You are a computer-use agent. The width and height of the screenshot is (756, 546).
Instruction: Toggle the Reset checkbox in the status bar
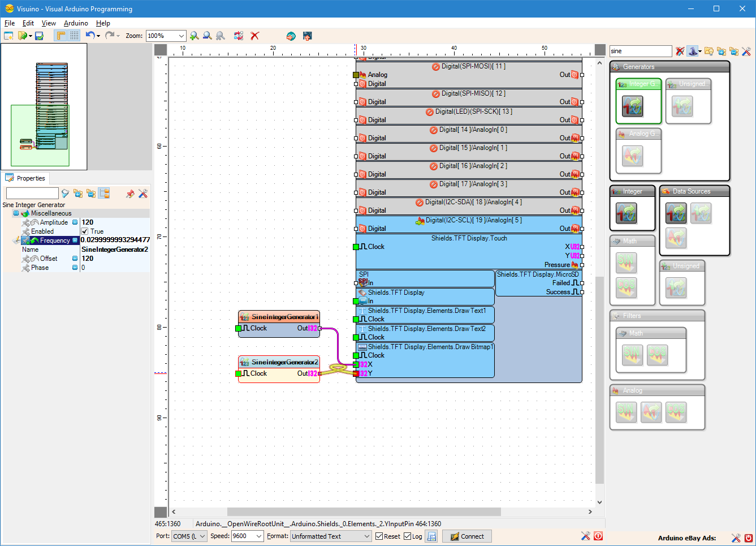pos(380,536)
